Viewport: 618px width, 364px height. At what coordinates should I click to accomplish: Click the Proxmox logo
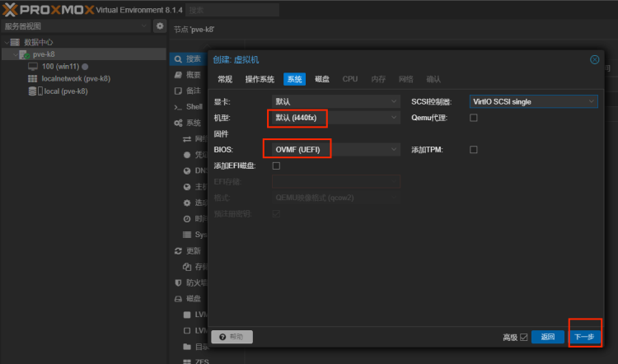[x=49, y=9]
